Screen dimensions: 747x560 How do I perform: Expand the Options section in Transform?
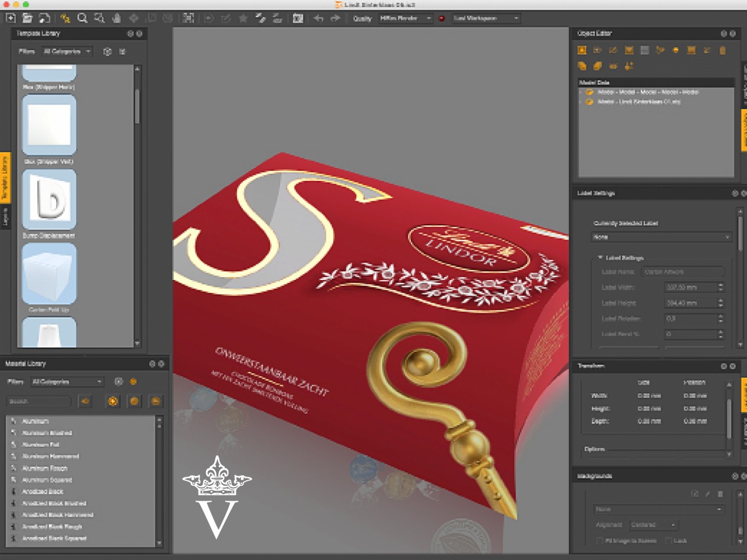coord(595,449)
